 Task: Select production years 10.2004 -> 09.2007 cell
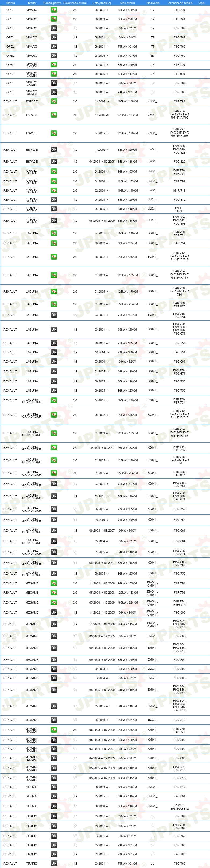[x=102, y=448]
